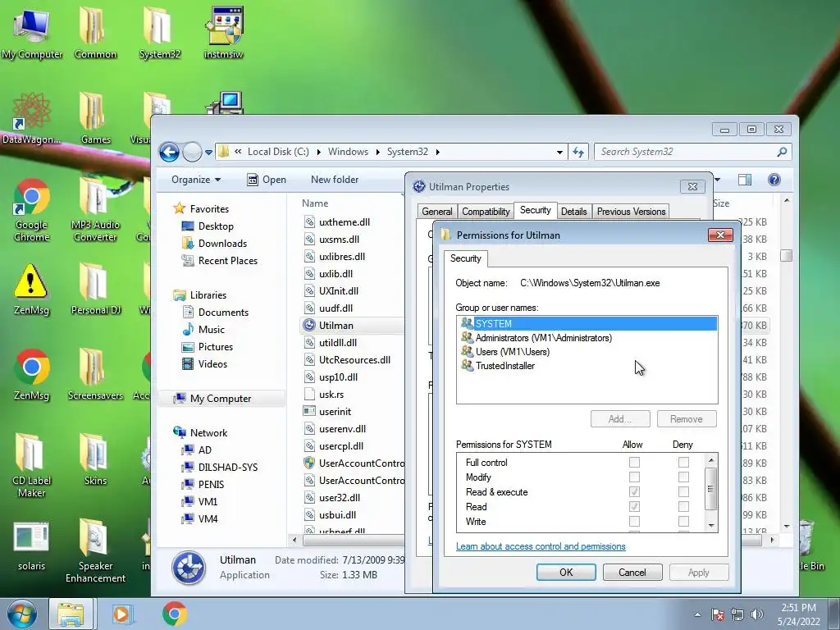
Task: Click New folder in Explorer toolbar
Action: 335,180
